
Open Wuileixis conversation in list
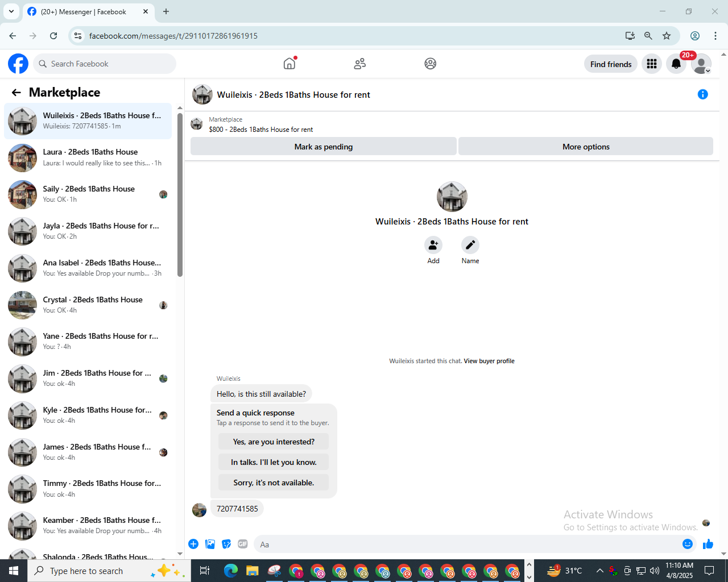click(x=88, y=121)
